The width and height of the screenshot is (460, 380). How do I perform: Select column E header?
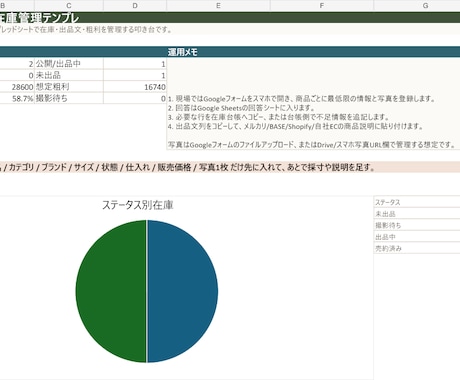(218, 5)
